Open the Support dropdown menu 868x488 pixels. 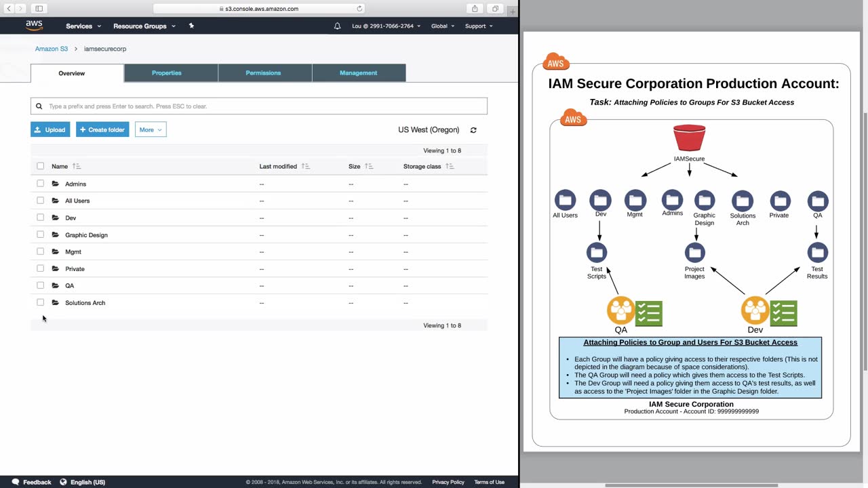(x=479, y=26)
